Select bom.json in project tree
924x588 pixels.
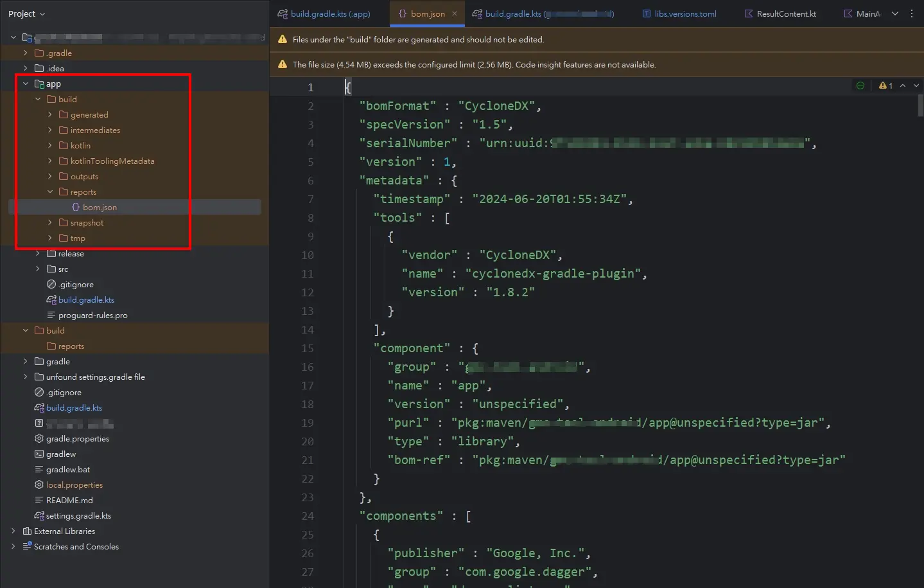point(100,207)
